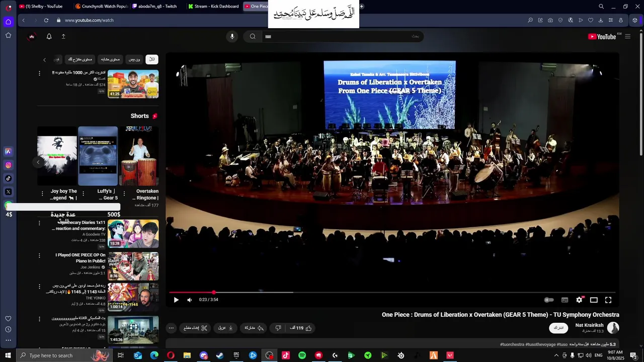Open Overtaken Ringtone Short thumbnail

coord(138,156)
